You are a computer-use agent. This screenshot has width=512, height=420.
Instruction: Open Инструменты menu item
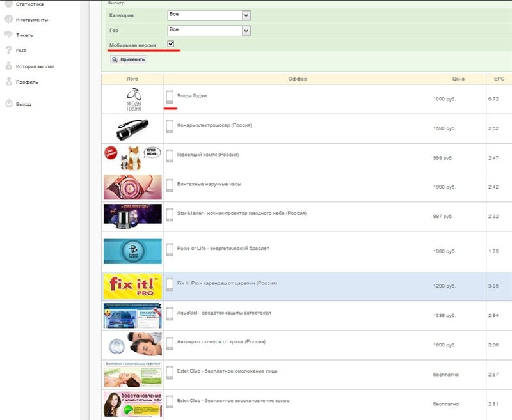(32, 20)
